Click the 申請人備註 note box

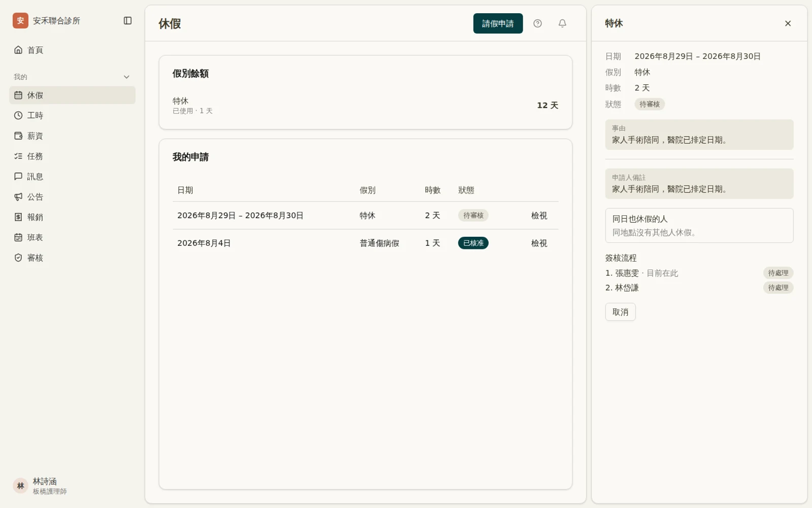pos(699,183)
